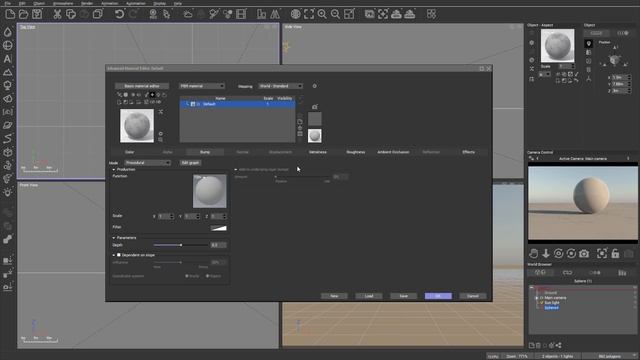Image resolution: width=640 pixels, height=360 pixels.
Task: Click the gray color swatch beside layer list
Action: [x=315, y=119]
